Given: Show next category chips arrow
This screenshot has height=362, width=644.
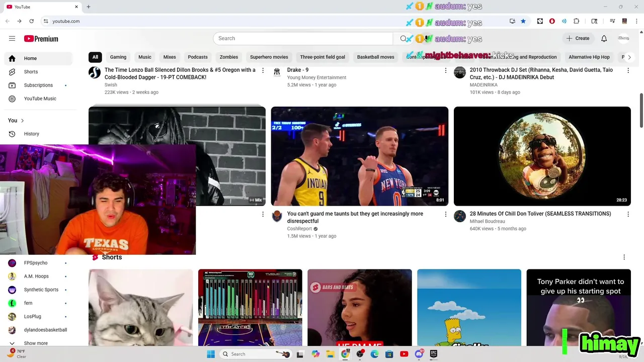Looking at the screenshot, I should tap(629, 57).
